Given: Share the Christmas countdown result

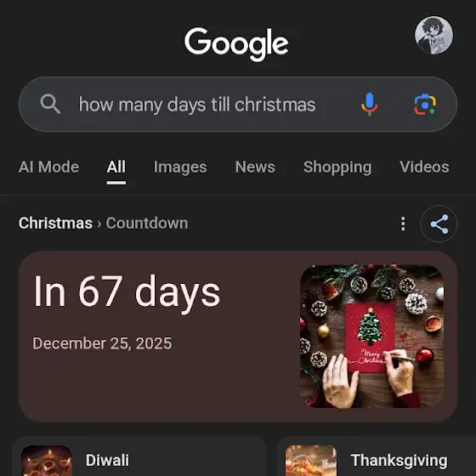Looking at the screenshot, I should click(x=439, y=224).
